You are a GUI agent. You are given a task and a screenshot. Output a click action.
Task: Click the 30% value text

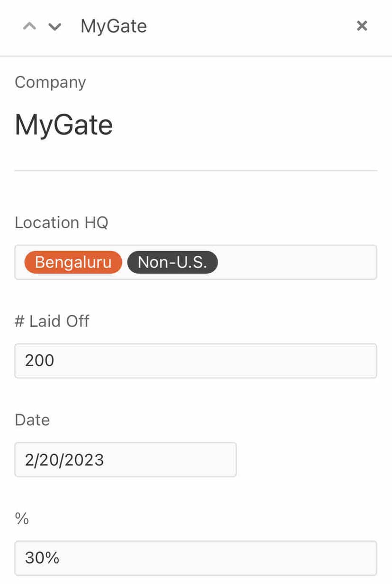pos(42,558)
